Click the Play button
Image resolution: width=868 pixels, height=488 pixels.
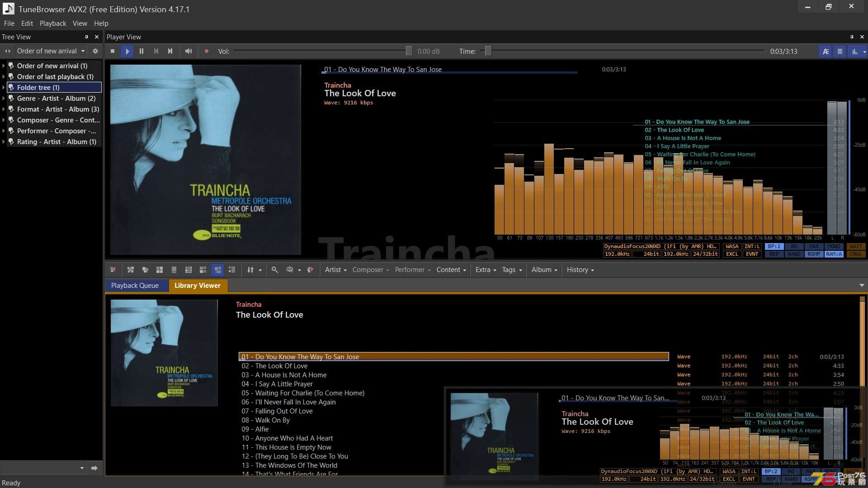(x=127, y=51)
